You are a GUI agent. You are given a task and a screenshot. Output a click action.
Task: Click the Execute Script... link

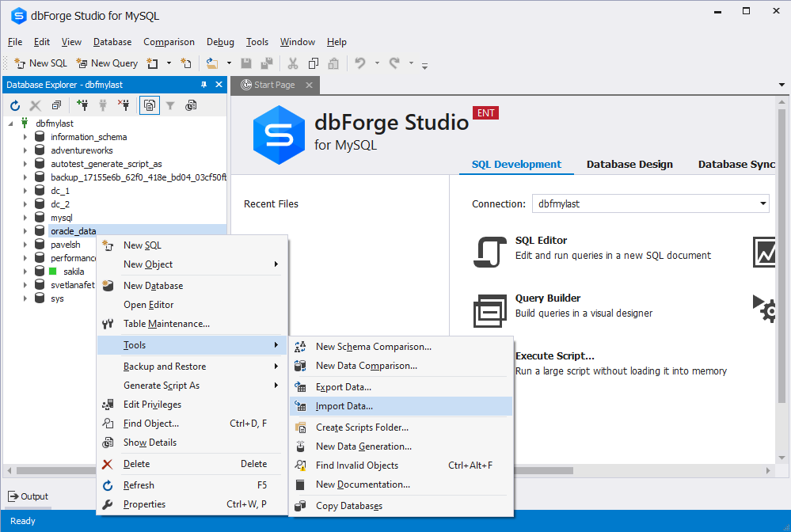(x=554, y=356)
